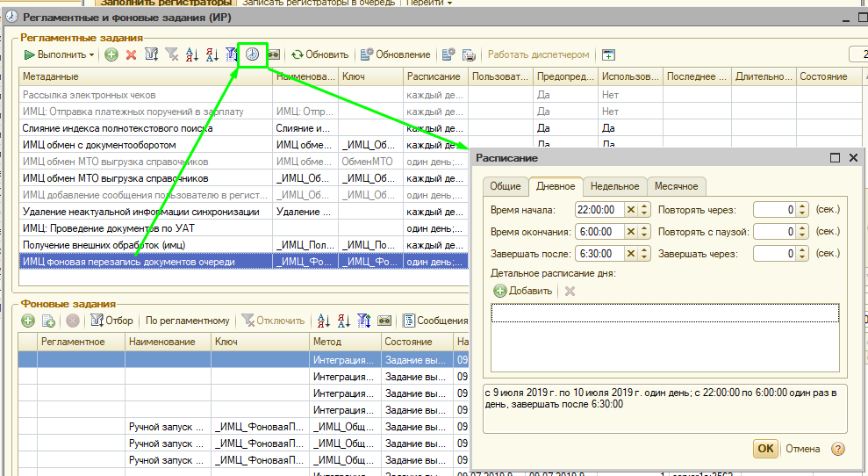868x476 pixels.
Task: Sort scheduled jobs ascending
Action: coord(192,54)
